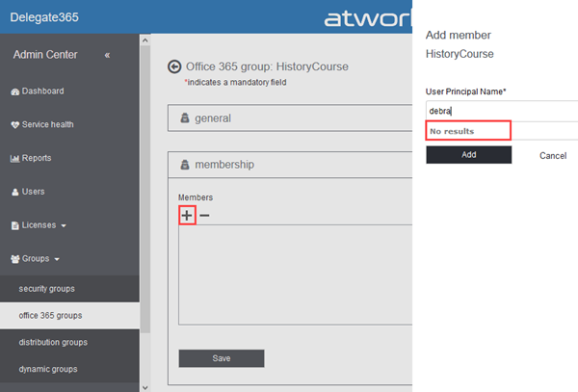Click the User Principal Name input field

[x=502, y=111]
